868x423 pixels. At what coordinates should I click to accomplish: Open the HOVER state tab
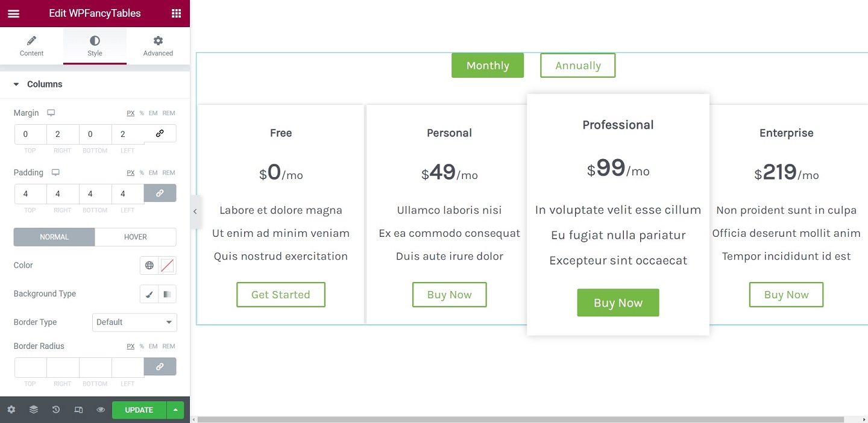135,237
